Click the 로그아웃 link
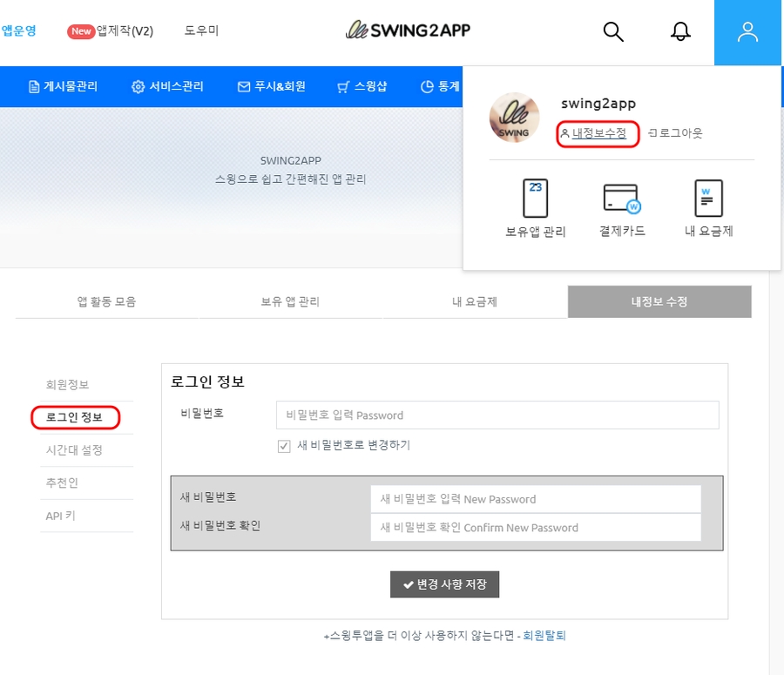The image size is (784, 675). click(675, 133)
